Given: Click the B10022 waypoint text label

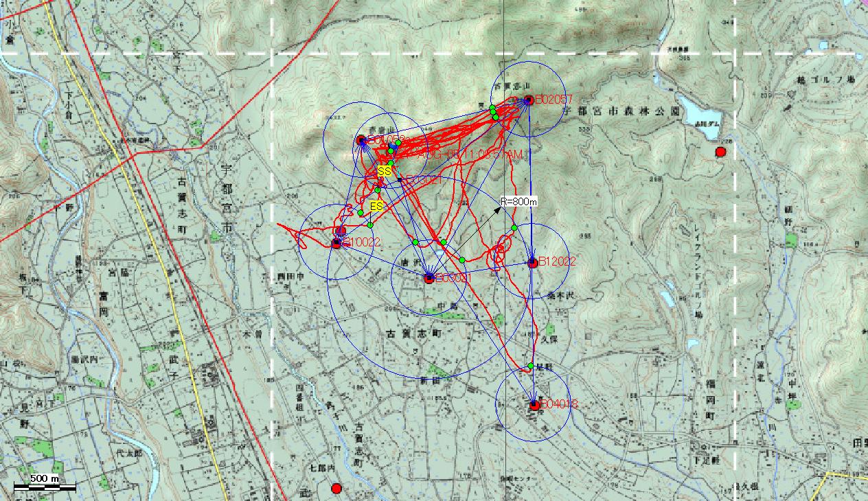Looking at the screenshot, I should 361,242.
